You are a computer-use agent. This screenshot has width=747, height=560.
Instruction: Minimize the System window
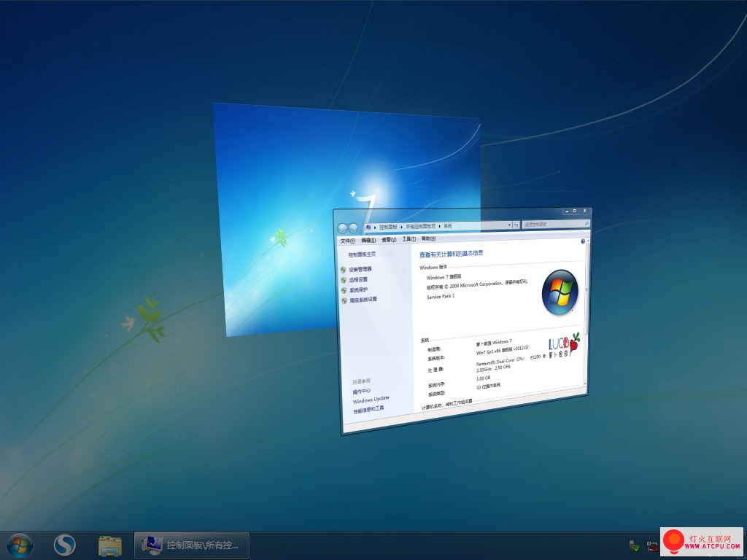[566, 211]
